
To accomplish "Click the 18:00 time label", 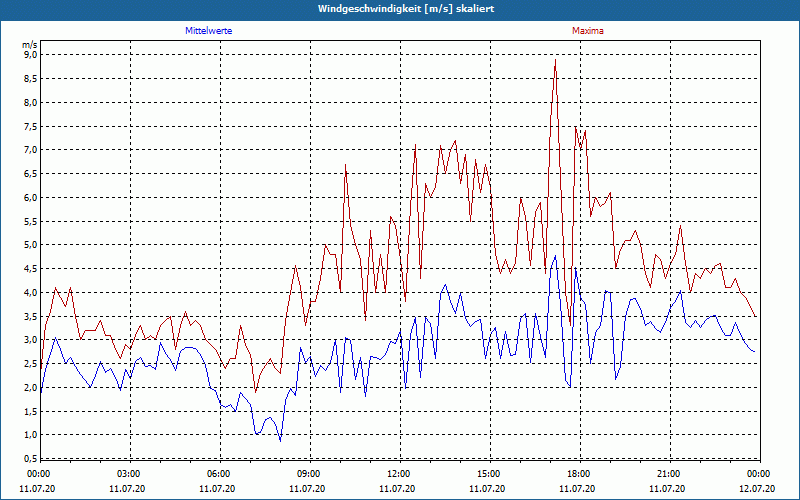I will pos(579,474).
